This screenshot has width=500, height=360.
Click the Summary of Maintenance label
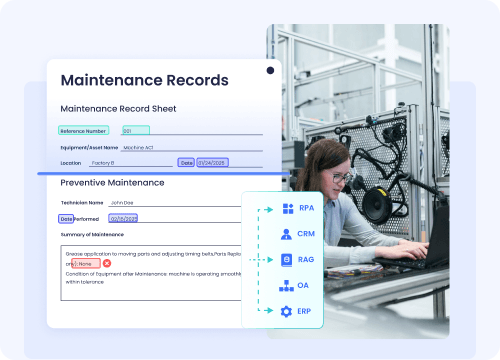(92, 235)
